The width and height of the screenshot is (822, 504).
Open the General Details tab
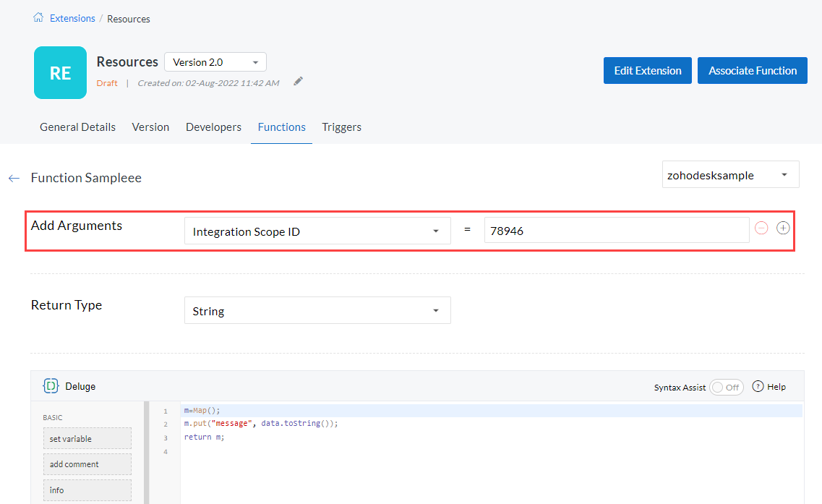(77, 127)
